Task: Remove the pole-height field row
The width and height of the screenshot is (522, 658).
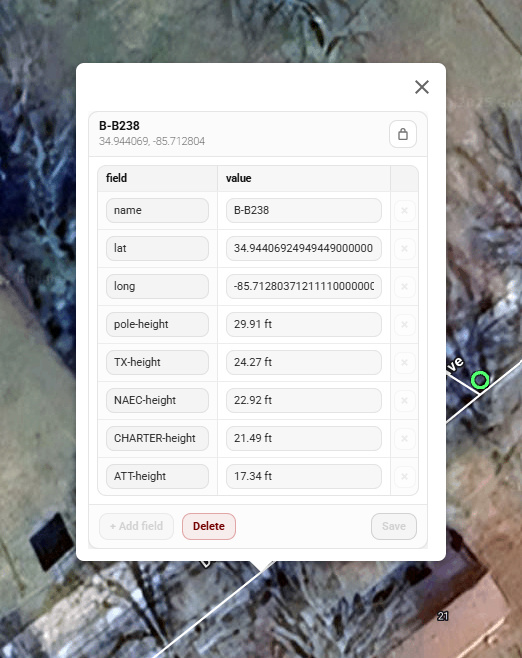Action: click(x=405, y=324)
